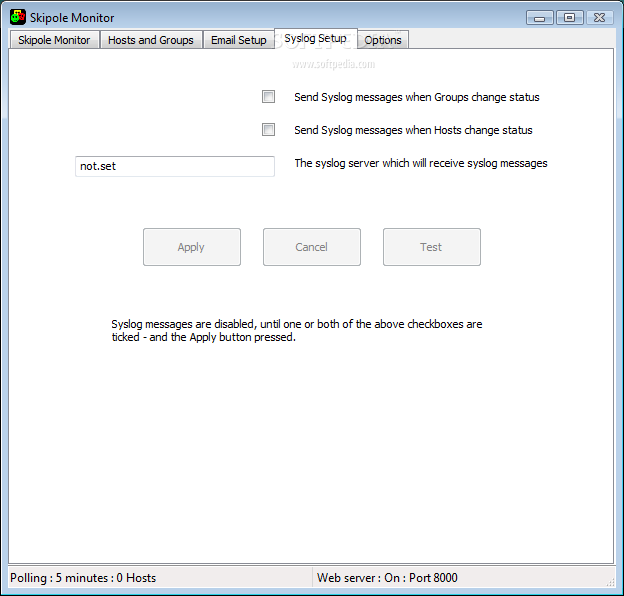Go to the Email Setup tab

tap(238, 40)
